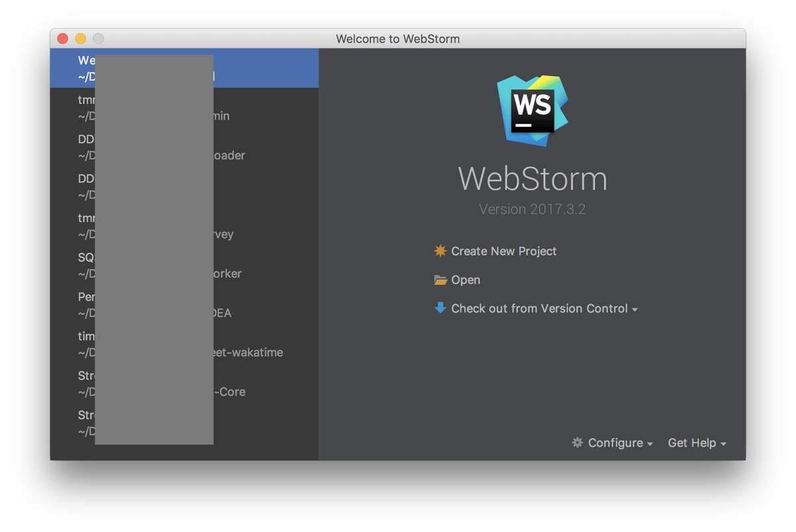This screenshot has height=532, width=796.
Task: Open recent project ending in 'eet-wakatime'
Action: (184, 344)
